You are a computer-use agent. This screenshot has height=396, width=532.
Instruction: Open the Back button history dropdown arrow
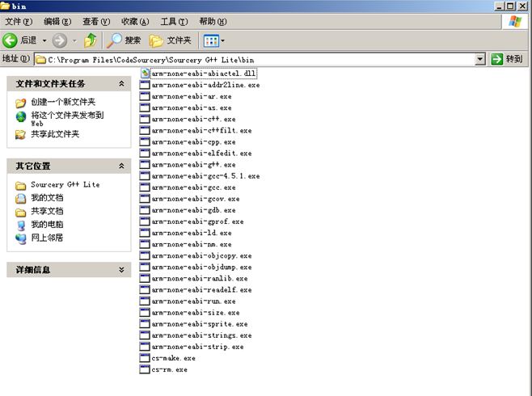coord(44,41)
